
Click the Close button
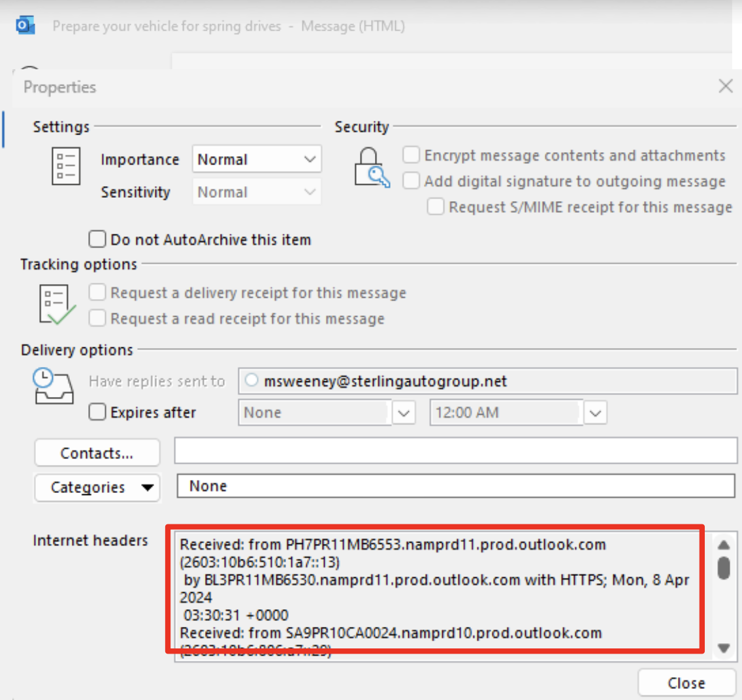(x=686, y=683)
